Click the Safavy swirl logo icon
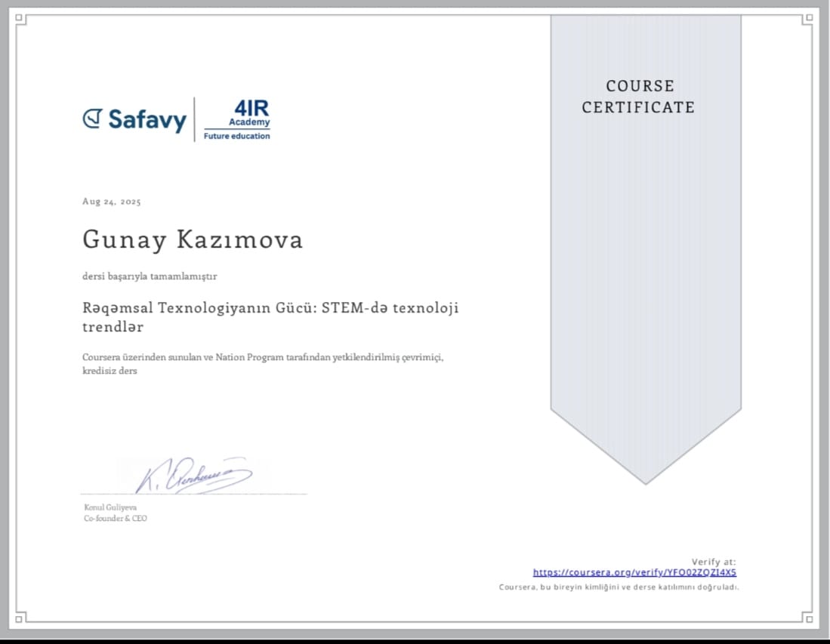The width and height of the screenshot is (830, 644). [92, 119]
